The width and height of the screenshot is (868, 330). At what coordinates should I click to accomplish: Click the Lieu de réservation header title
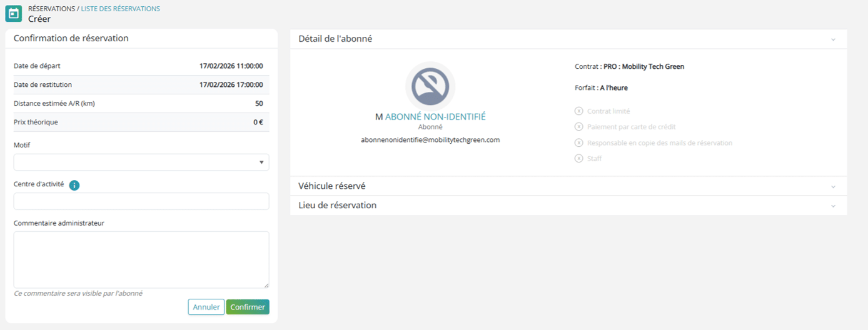point(338,206)
